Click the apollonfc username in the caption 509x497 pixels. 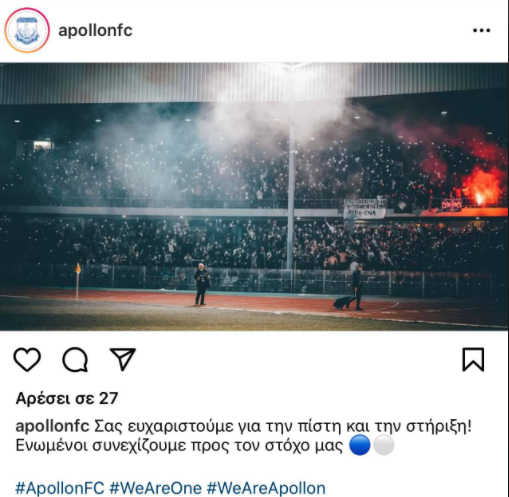coord(52,426)
